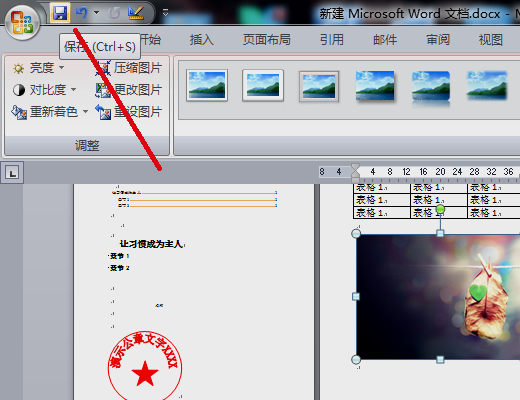The width and height of the screenshot is (520, 400).
Task: Click the first orange line in the document
Action: 209,193
